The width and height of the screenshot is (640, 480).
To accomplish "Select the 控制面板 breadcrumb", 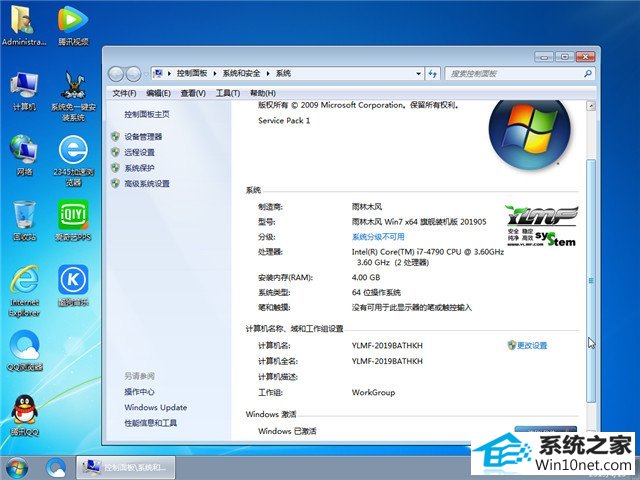I will (192, 73).
